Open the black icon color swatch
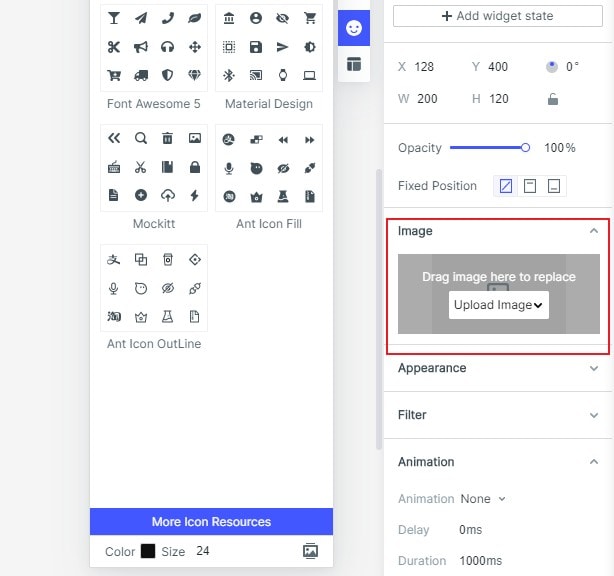Viewport: 614px width, 576px height. 148,551
